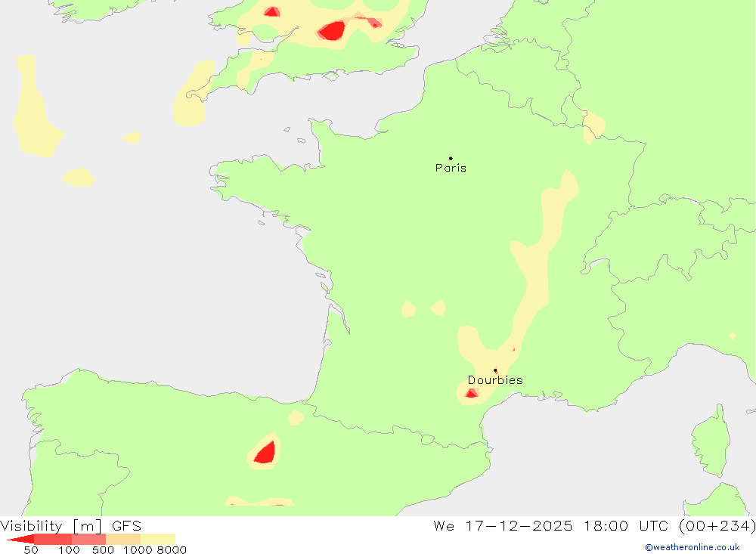Viewport: 756px width, 554px height.
Task: Click the legend value '1000'
Action: 138,549
